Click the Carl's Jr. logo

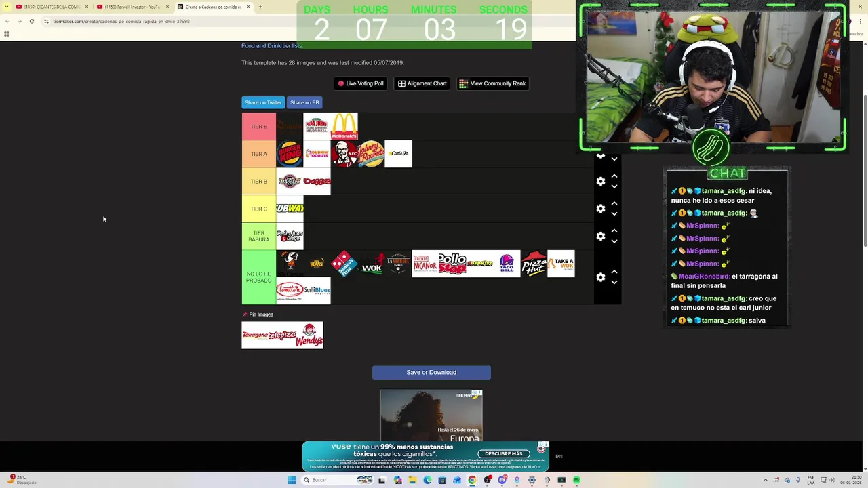(398, 154)
